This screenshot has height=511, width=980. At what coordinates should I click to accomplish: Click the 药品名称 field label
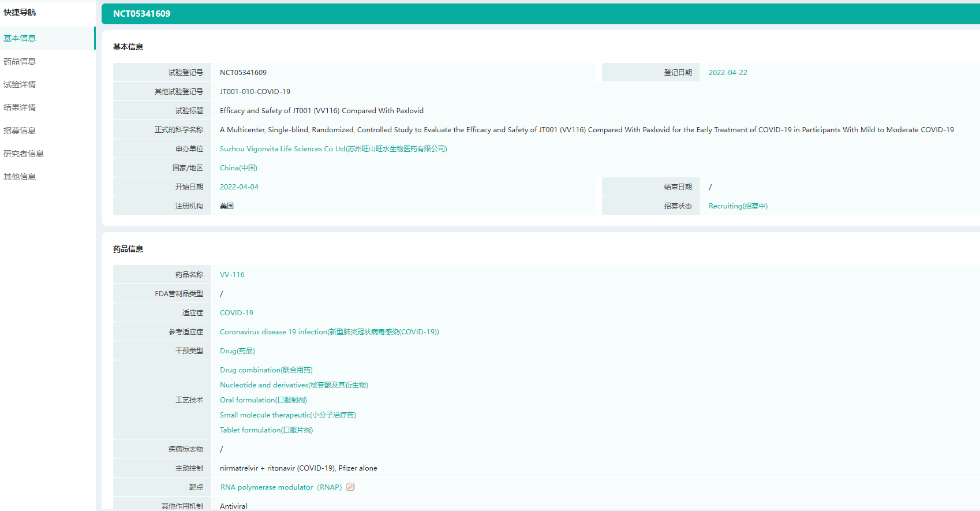[x=189, y=275]
